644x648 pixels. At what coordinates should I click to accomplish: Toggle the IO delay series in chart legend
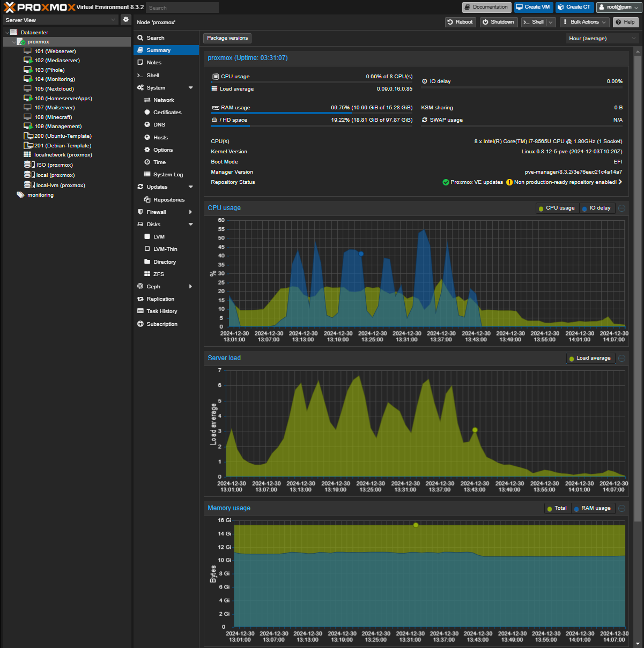596,208
